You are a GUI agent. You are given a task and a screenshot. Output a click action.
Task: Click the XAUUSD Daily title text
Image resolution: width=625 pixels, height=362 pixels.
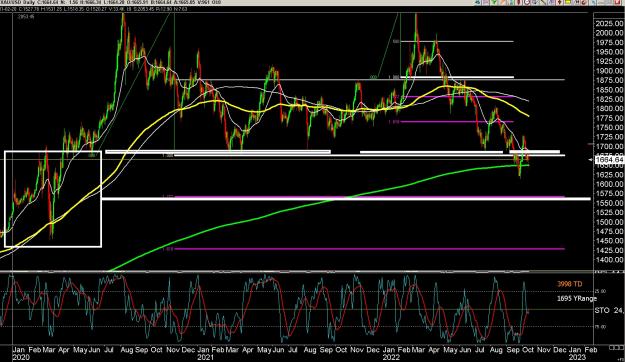(x=17, y=3)
